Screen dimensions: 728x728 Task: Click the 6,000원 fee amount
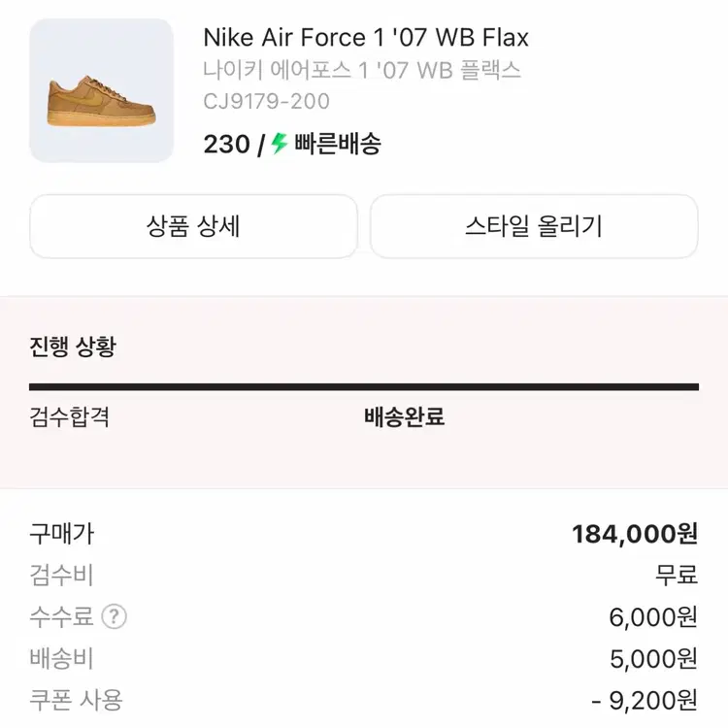pyautogui.click(x=653, y=617)
